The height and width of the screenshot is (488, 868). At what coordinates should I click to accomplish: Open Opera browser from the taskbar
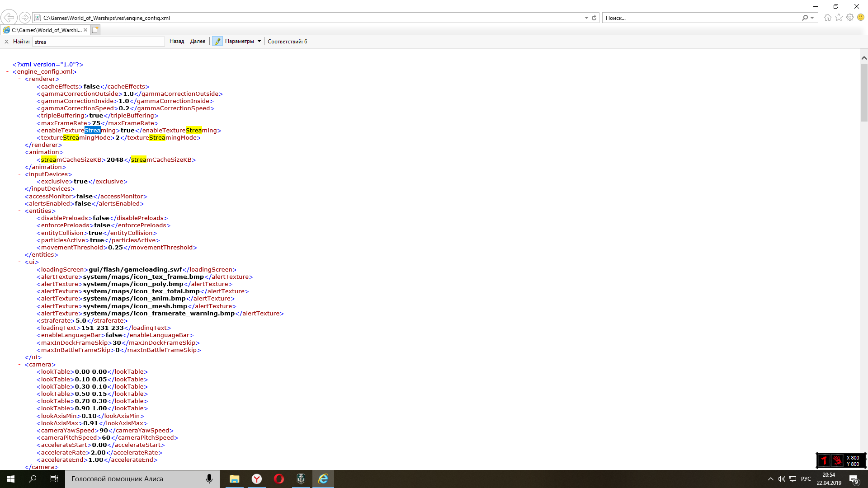[x=279, y=479]
